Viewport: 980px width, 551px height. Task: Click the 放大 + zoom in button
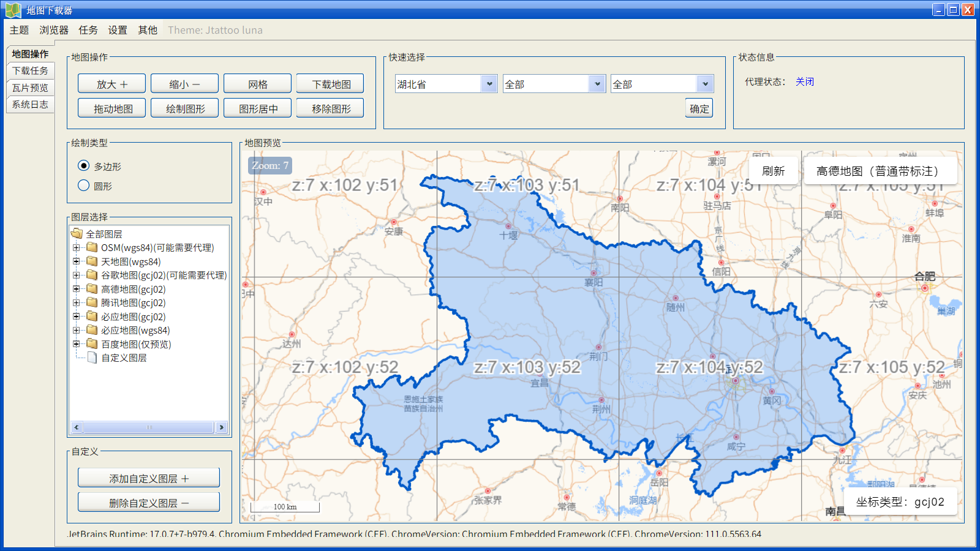[x=111, y=84]
